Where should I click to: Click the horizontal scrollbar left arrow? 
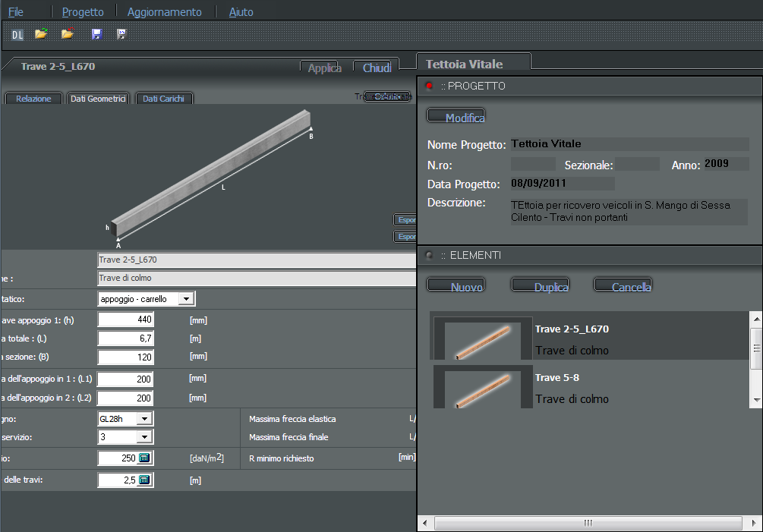pos(425,523)
